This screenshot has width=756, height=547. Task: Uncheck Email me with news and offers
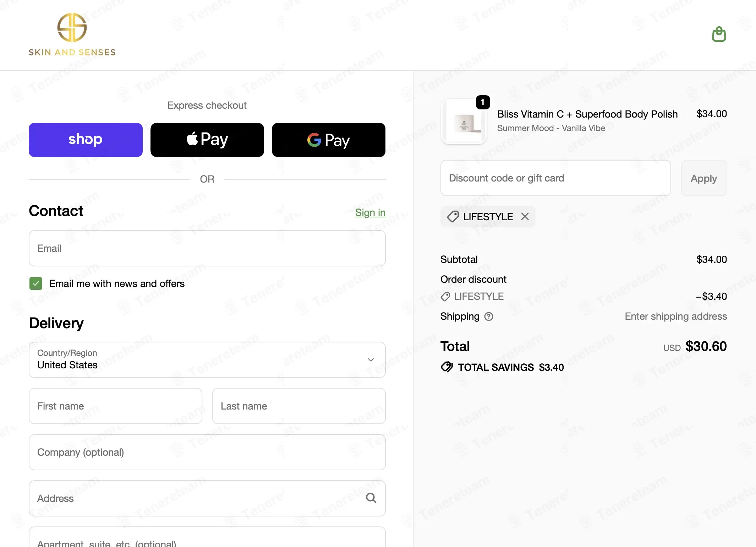tap(36, 283)
